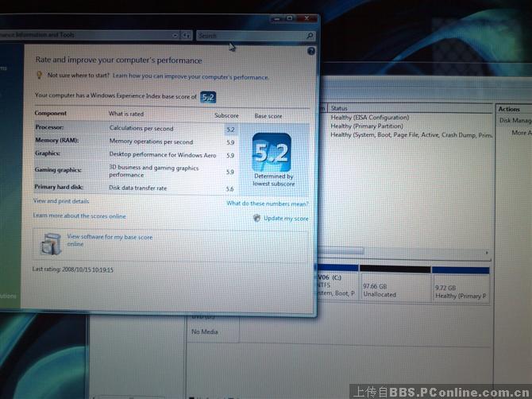Viewport: 532px width, 399px height.
Task: Click the address bar refresh button
Action: click(x=187, y=35)
